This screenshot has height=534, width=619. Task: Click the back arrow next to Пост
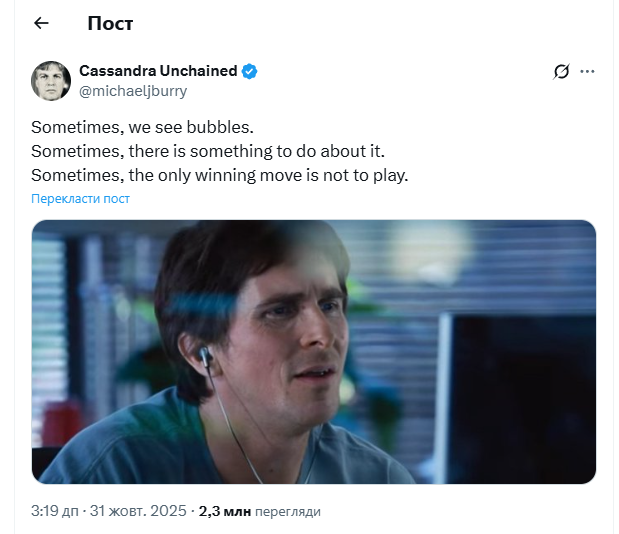click(41, 23)
